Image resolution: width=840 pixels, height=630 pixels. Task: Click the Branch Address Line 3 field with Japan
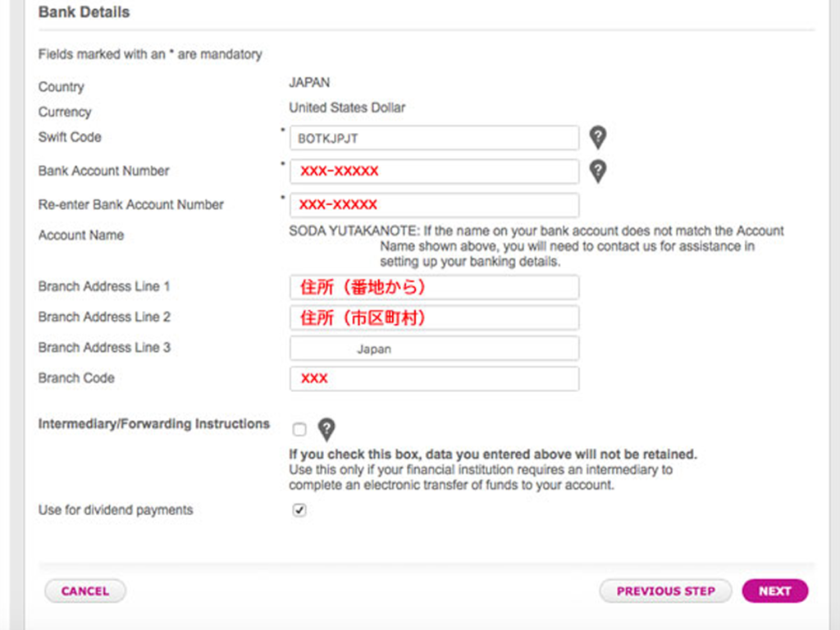[x=434, y=348]
